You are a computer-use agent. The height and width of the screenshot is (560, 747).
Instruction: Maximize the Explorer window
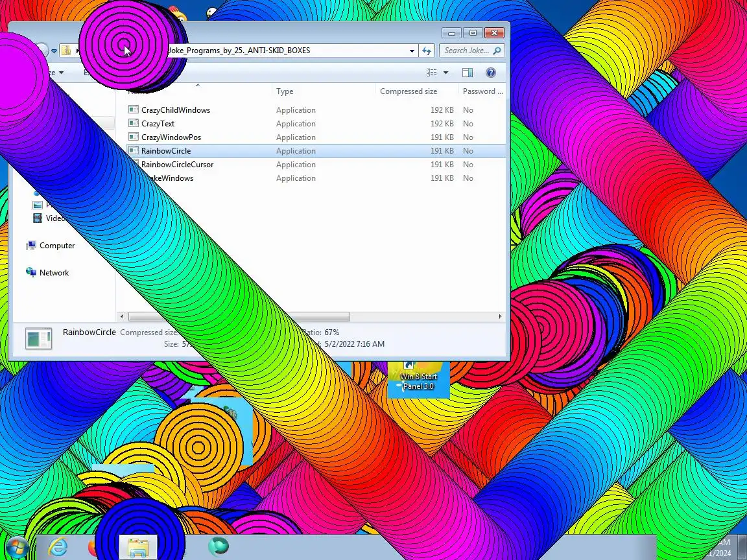[473, 33]
